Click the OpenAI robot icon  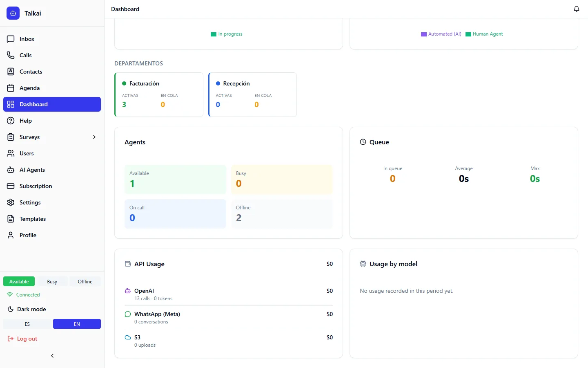pos(128,291)
